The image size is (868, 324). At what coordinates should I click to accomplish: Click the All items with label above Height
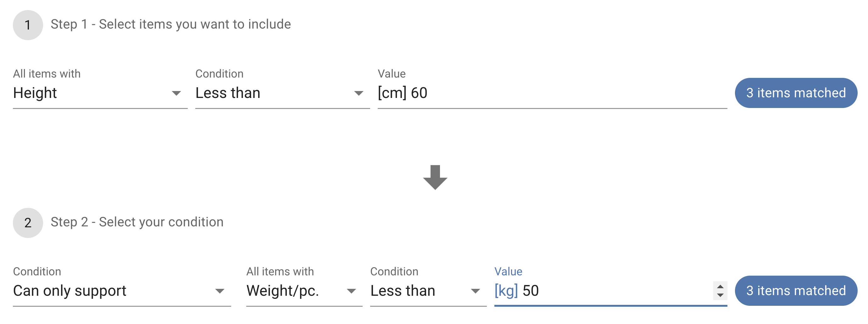(47, 74)
